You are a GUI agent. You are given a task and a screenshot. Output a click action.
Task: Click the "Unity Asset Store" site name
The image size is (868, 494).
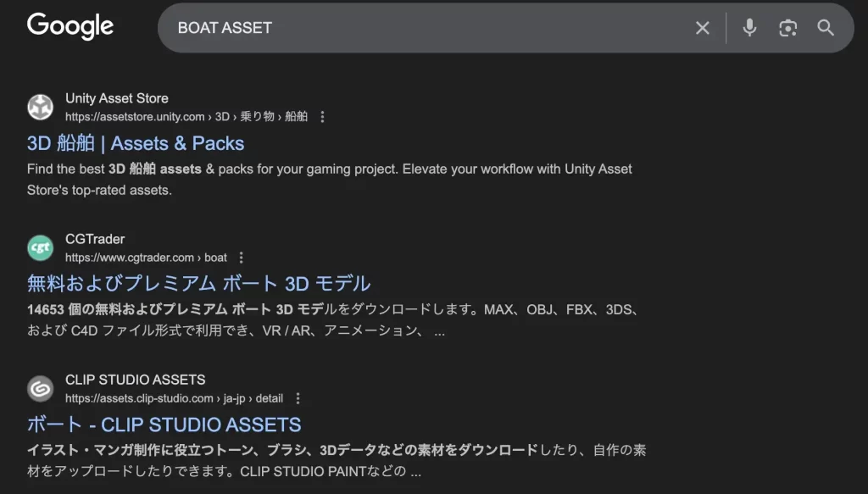coord(116,97)
